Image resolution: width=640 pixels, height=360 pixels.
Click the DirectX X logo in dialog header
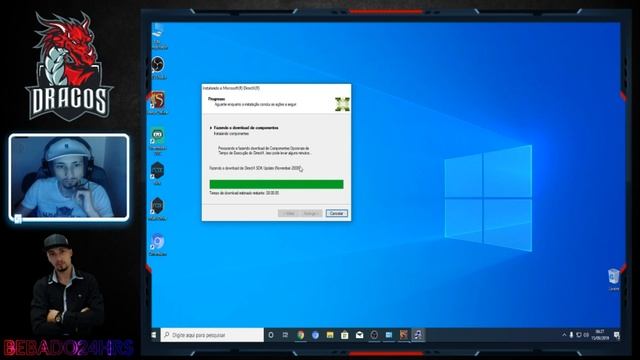[342, 104]
